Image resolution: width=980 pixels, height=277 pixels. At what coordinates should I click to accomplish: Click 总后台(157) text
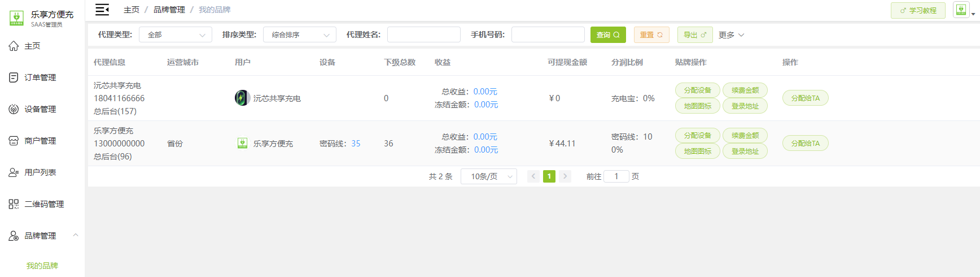115,111
